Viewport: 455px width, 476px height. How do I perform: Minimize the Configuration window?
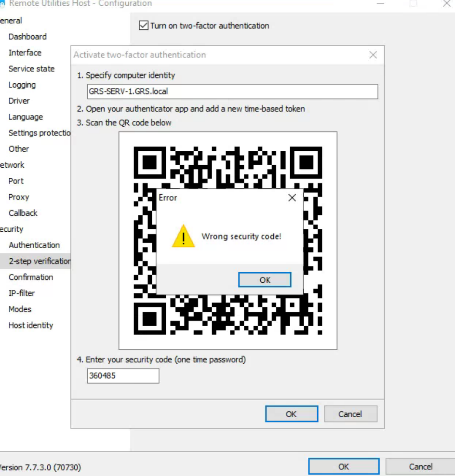tap(381, 4)
